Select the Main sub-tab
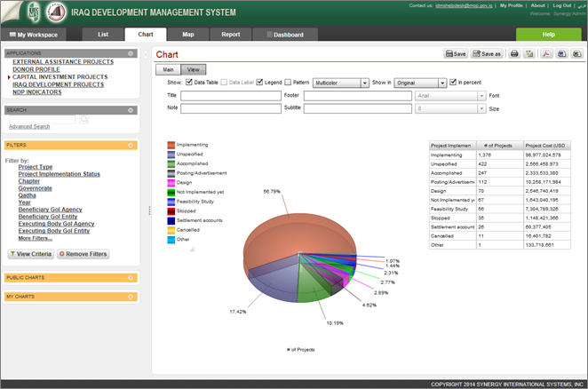 tap(168, 70)
